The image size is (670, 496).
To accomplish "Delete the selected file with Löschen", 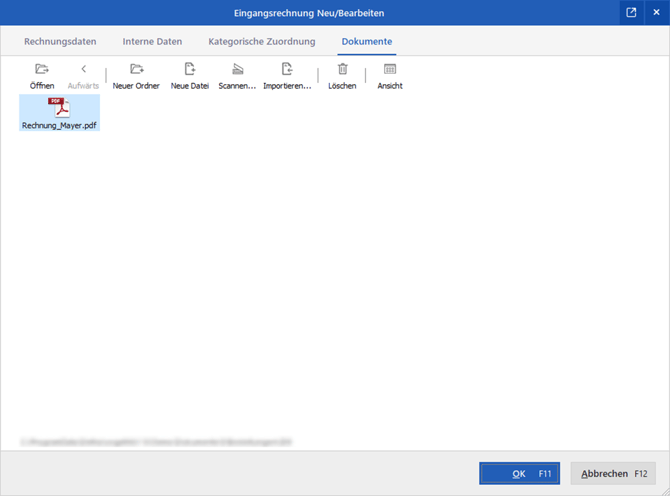I will [x=342, y=70].
